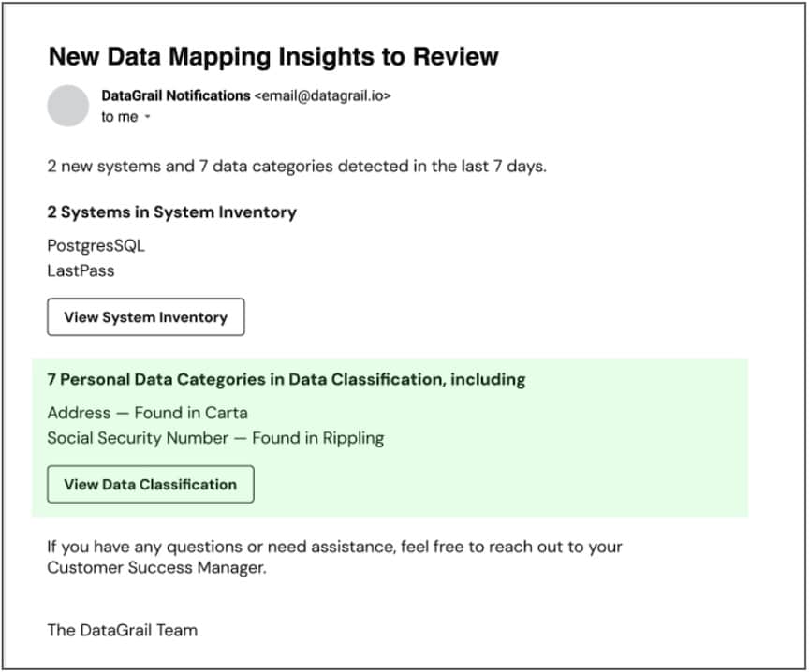
Task: Click the "View System Inventory" button
Action: [145, 317]
